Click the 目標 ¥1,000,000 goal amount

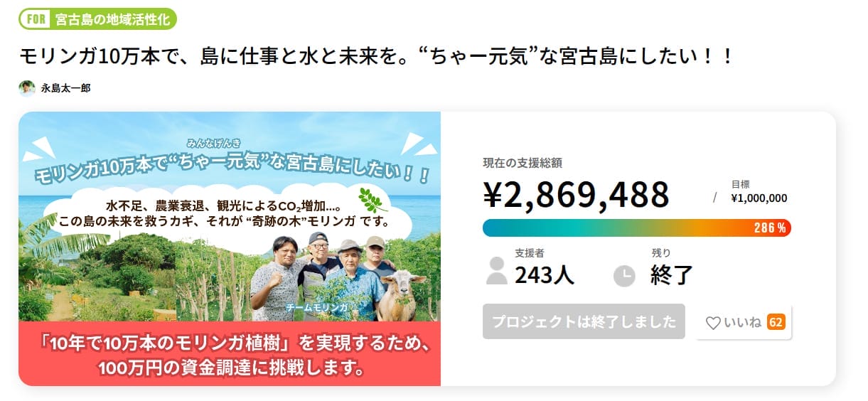[759, 198]
